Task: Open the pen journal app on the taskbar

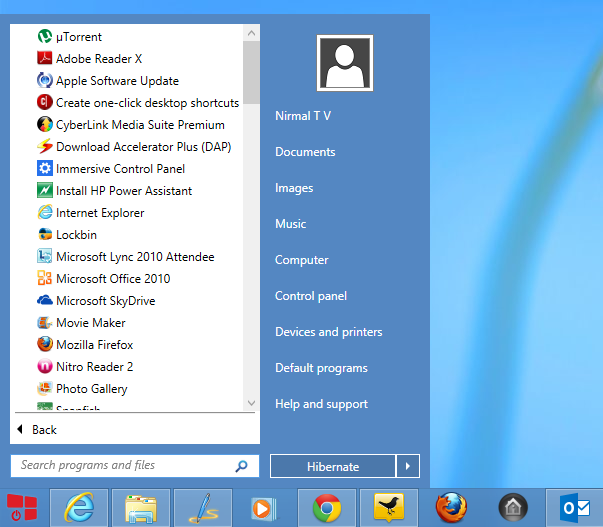Action: [x=203, y=508]
